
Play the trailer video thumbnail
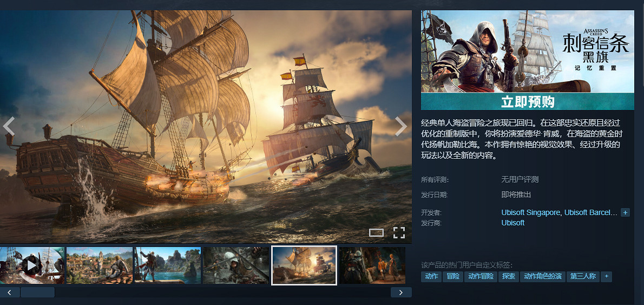[x=32, y=265]
